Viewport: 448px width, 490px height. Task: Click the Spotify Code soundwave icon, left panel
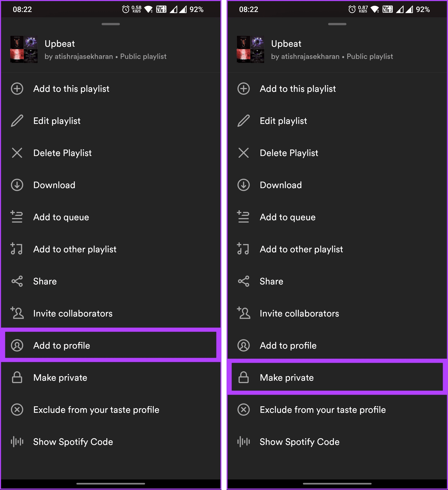point(17,442)
